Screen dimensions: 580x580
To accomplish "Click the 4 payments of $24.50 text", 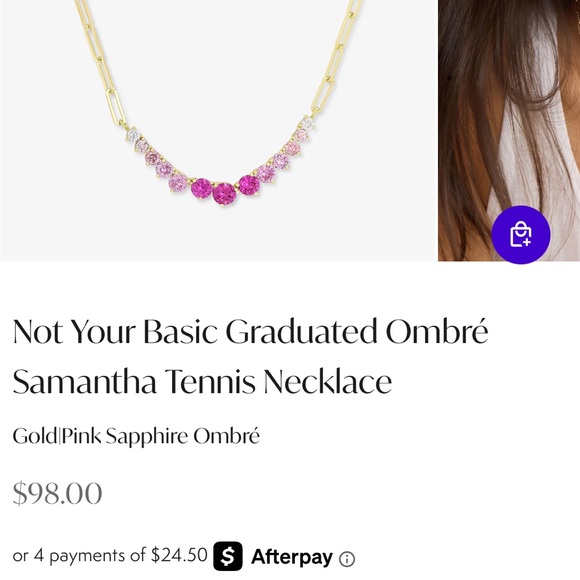I will 121,555.
